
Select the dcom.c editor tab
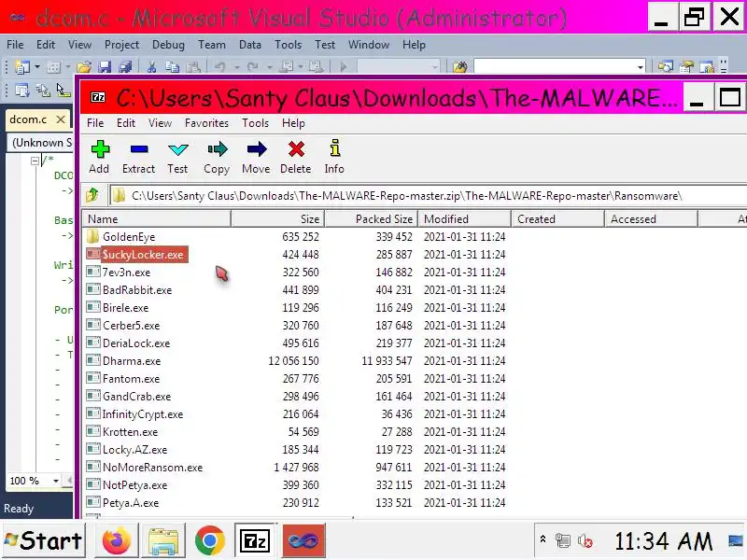28,119
